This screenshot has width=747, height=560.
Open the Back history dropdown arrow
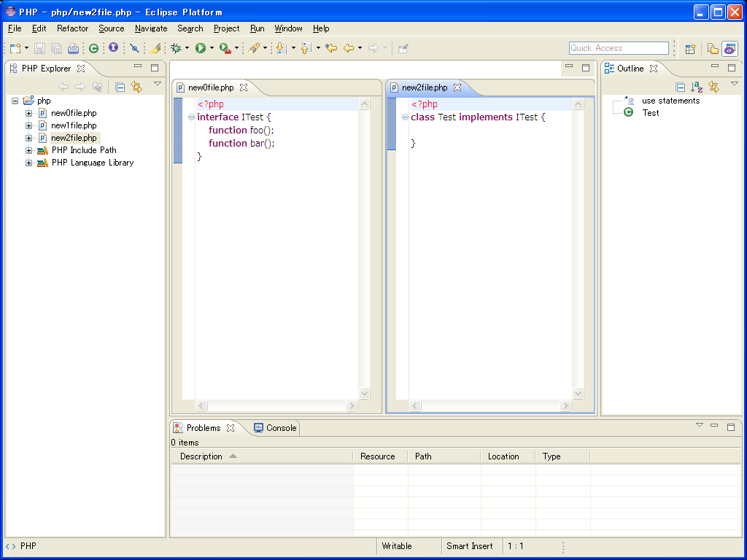pos(360,48)
